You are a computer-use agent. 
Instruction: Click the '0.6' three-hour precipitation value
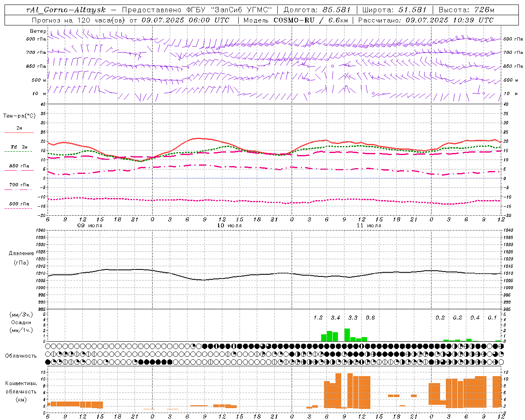point(370,318)
